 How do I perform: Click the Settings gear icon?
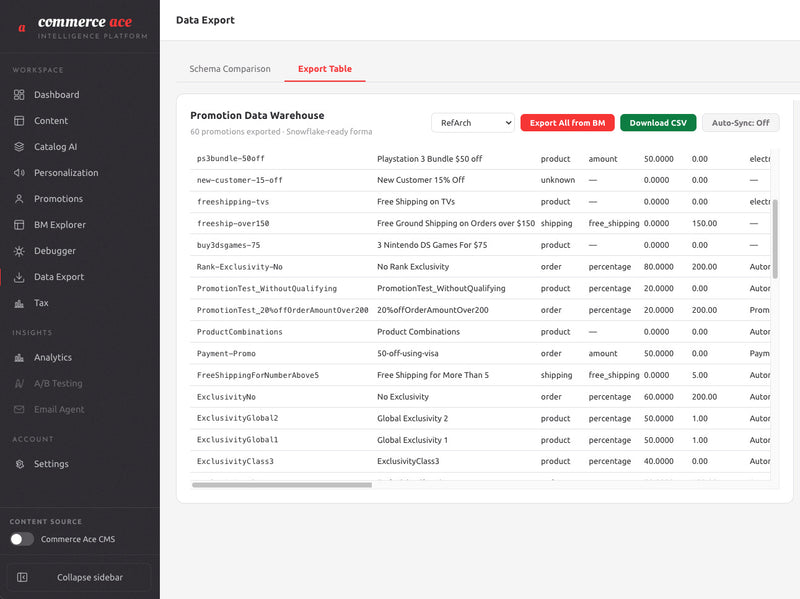[19, 464]
